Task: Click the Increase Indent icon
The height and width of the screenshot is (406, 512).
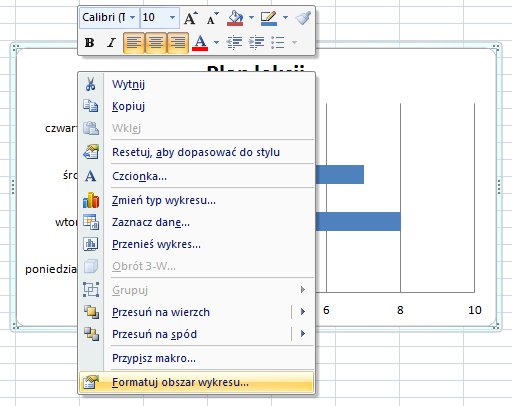Action: pos(256,42)
